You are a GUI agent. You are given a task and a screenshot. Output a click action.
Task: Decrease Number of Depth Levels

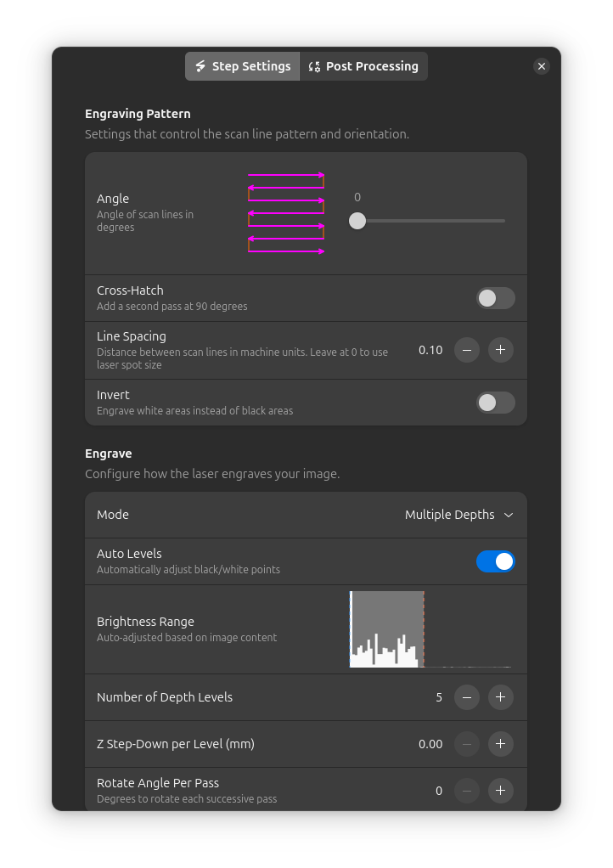467,697
